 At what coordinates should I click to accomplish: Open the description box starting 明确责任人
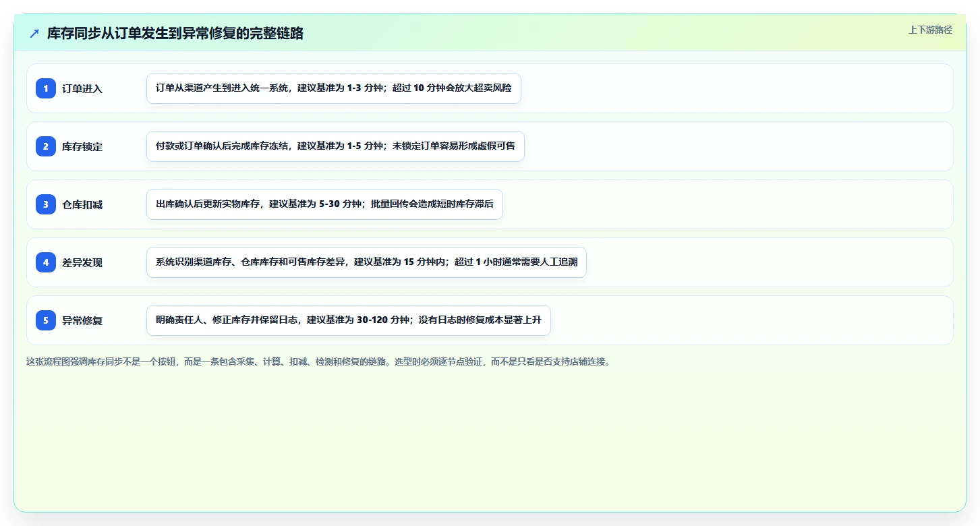coord(349,320)
